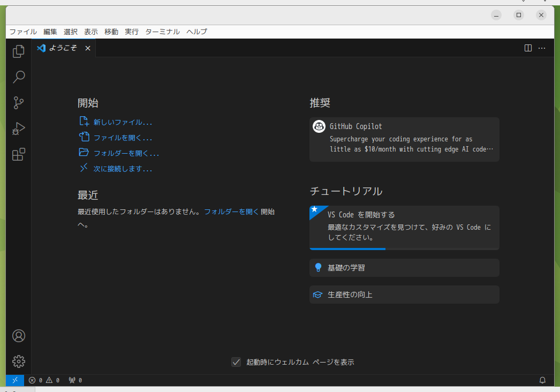
Task: Open the 実行 menu
Action: pyautogui.click(x=131, y=32)
